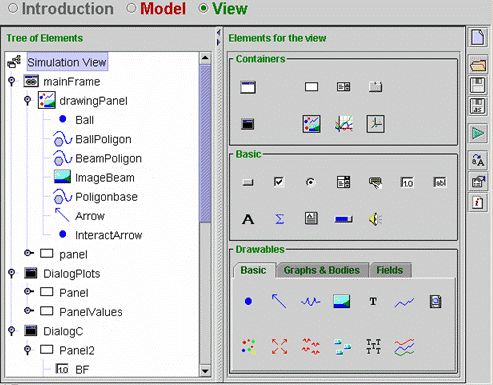Select the plain Panel container icon
Image resolution: width=493 pixels, height=385 pixels.
point(311,87)
